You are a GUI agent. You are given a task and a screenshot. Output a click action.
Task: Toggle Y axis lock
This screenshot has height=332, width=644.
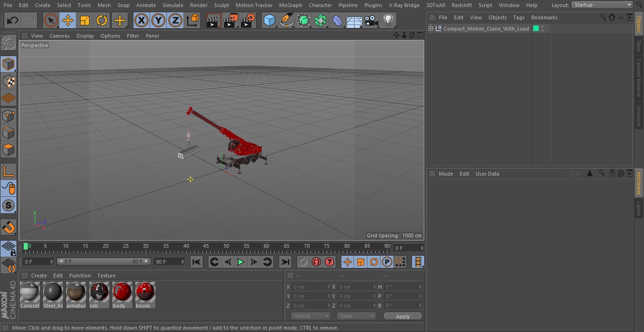point(158,20)
